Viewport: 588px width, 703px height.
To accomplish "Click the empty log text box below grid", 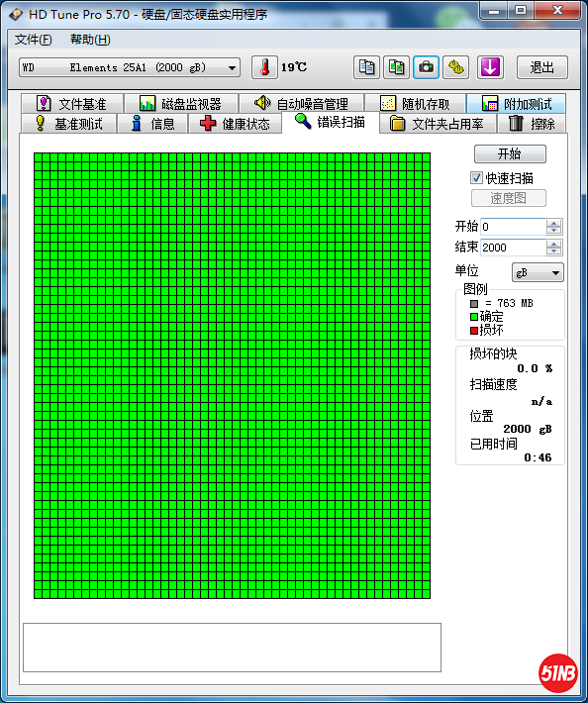I will tap(232, 648).
